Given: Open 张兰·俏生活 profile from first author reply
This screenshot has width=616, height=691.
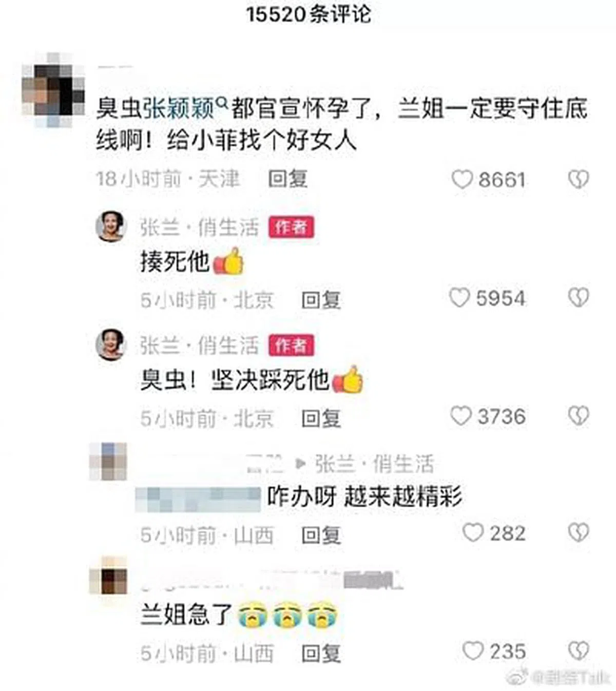Looking at the screenshot, I should point(199,227).
